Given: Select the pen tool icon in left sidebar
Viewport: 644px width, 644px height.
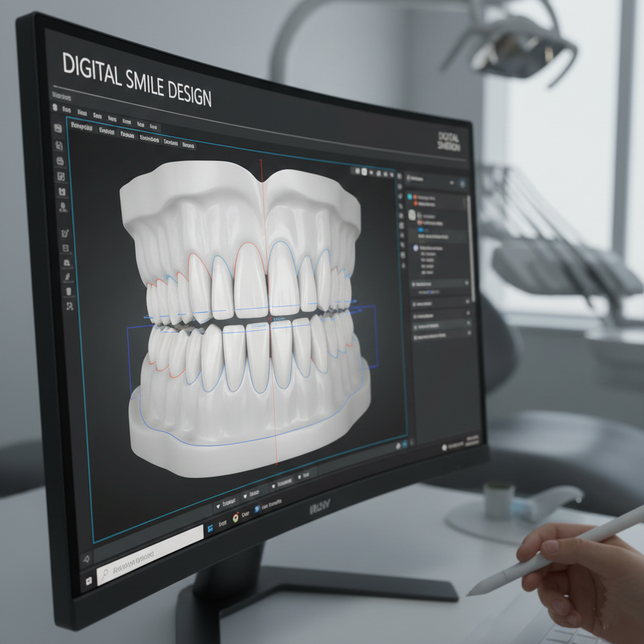Looking at the screenshot, I should (x=66, y=277).
